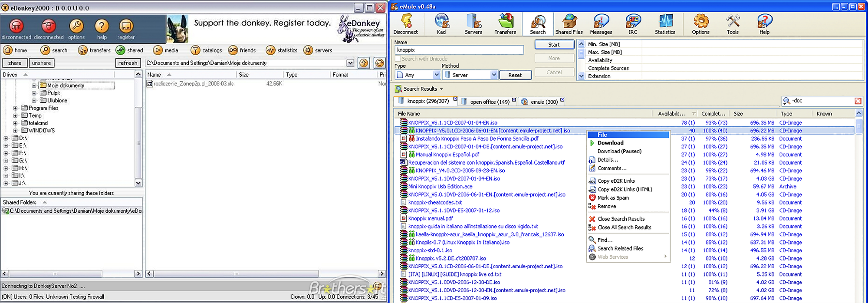
Task: Click the eDonkey2000 register icon
Action: click(126, 29)
